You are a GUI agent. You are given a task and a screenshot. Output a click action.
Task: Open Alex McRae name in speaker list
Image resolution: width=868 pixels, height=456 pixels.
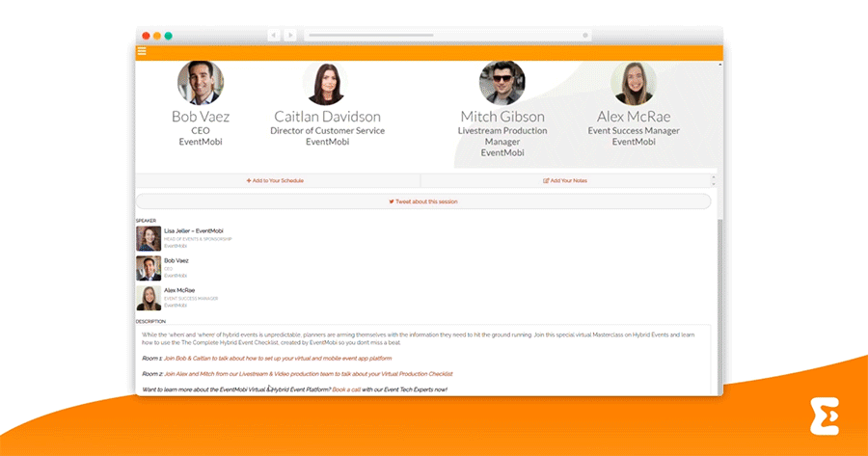click(x=179, y=290)
